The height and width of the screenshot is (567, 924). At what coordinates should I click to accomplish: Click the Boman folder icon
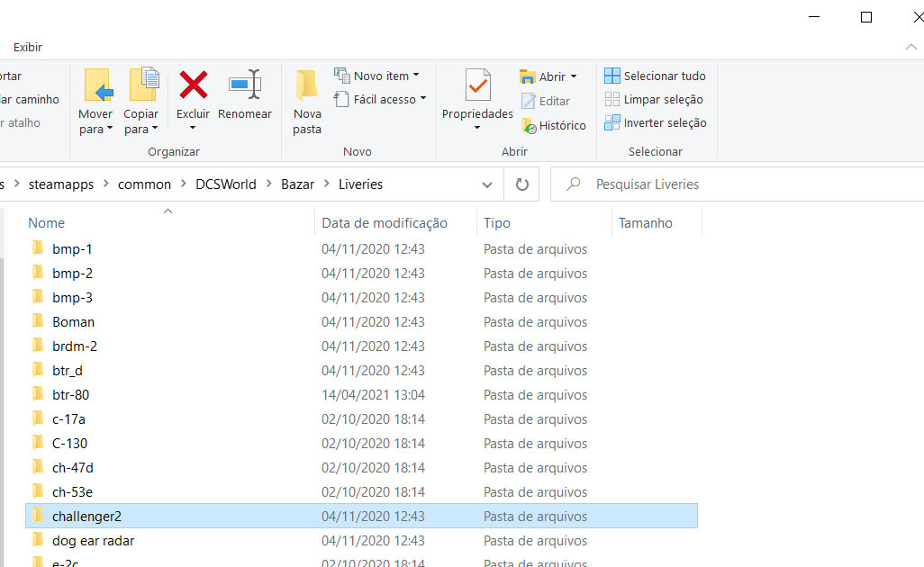pyautogui.click(x=39, y=321)
